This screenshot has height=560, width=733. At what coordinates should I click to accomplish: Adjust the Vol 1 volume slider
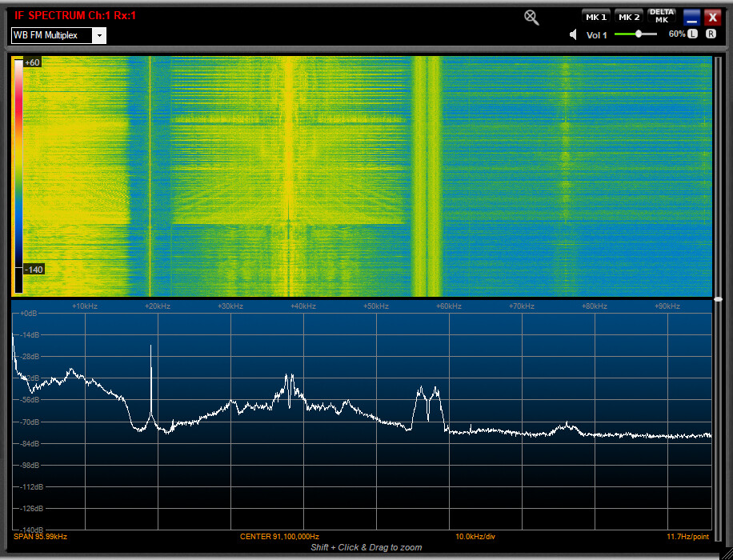635,34
